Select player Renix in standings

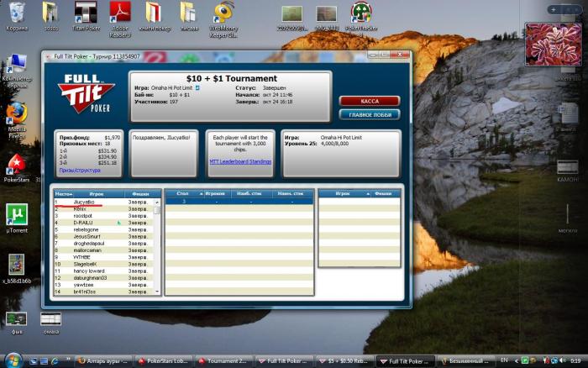[x=104, y=209]
